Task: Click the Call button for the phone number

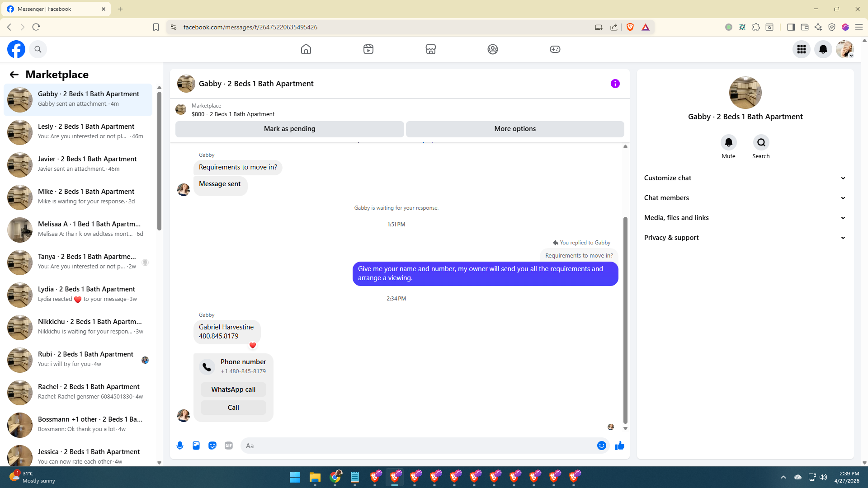Action: tap(233, 408)
